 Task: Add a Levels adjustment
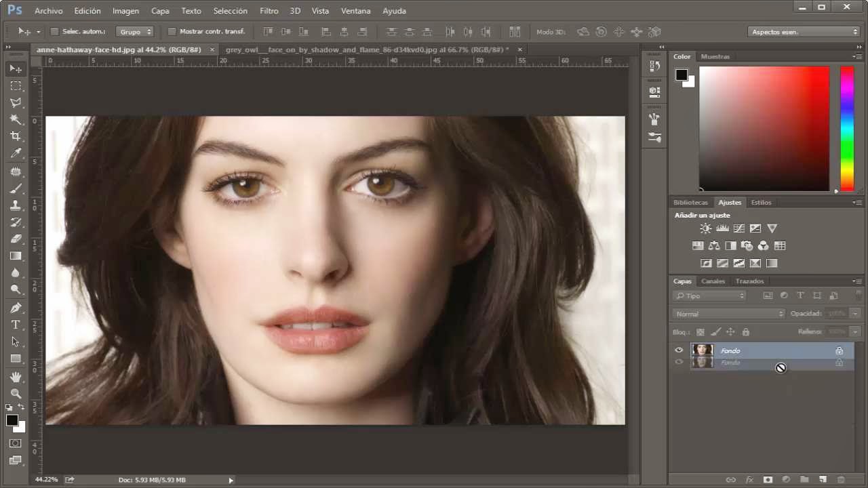722,228
